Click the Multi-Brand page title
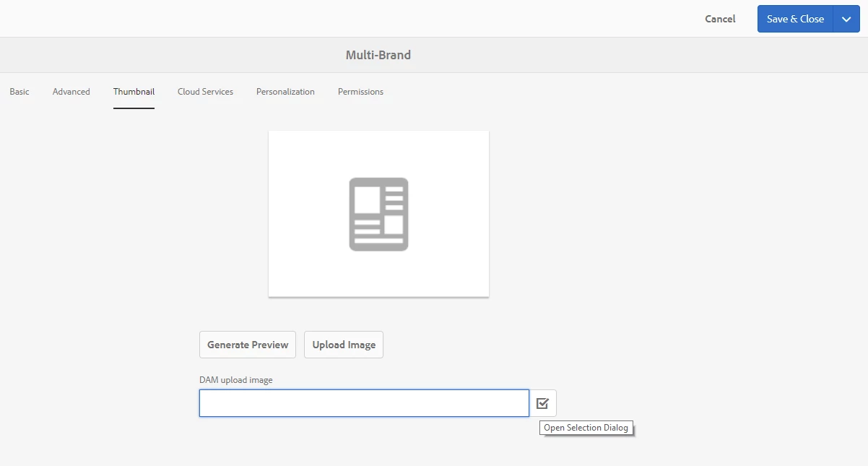 tap(378, 55)
